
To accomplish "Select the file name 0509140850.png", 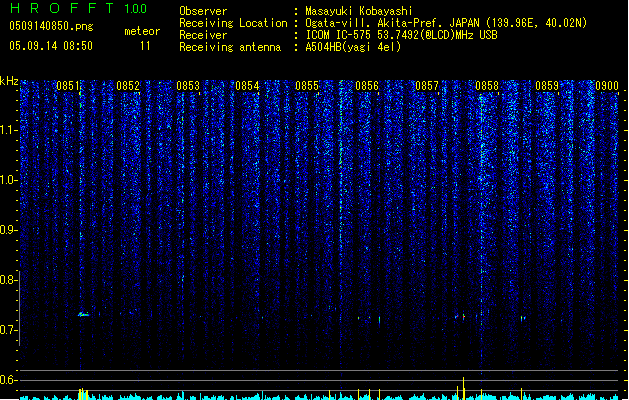I will 51,26.
